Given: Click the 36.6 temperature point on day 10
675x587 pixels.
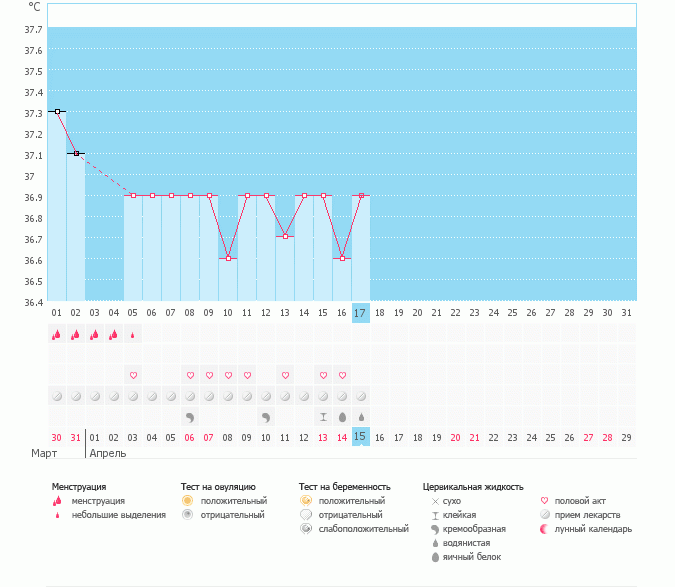Looking at the screenshot, I should tap(228, 258).
